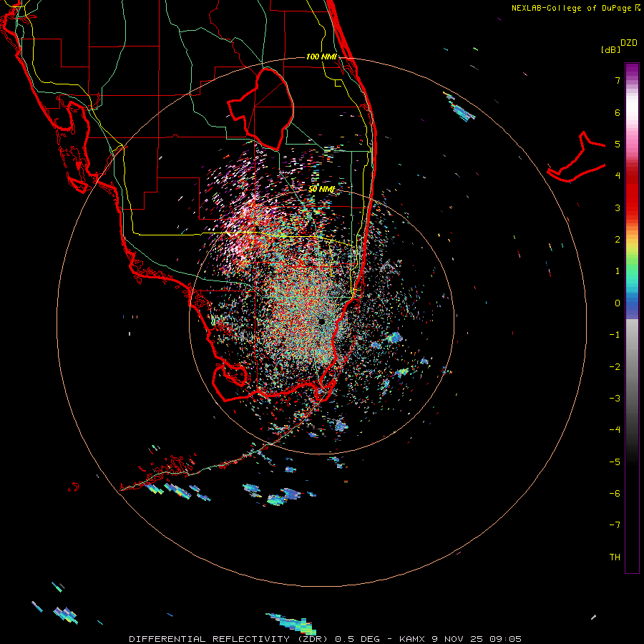Click the color bar value 5 label
Viewport: 644px width, 644px height.
618,144
